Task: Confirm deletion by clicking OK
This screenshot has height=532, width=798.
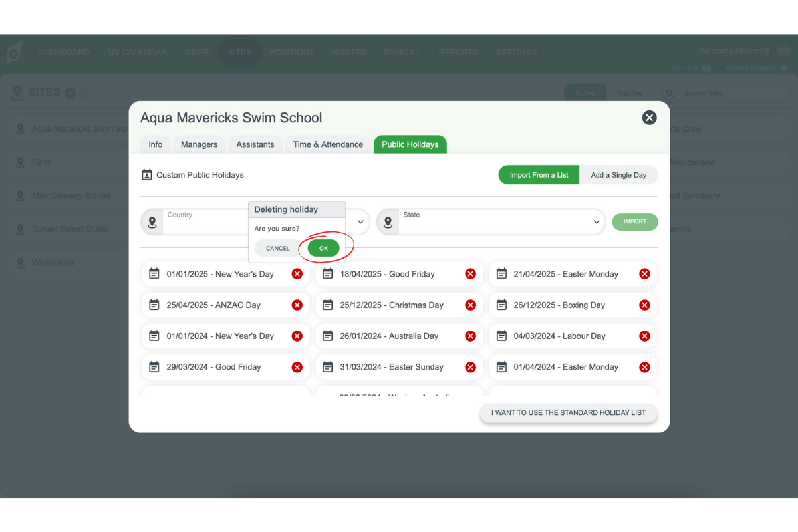Action: [323, 248]
